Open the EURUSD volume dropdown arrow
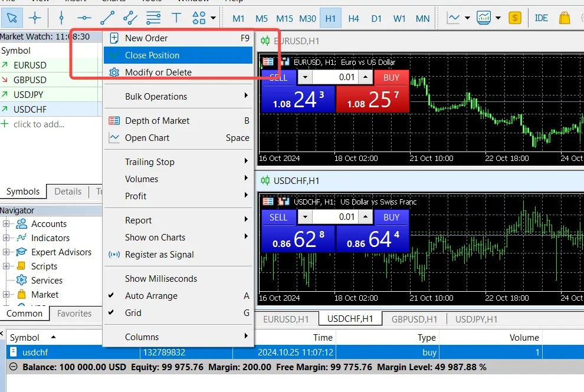The height and width of the screenshot is (392, 584). tap(304, 77)
